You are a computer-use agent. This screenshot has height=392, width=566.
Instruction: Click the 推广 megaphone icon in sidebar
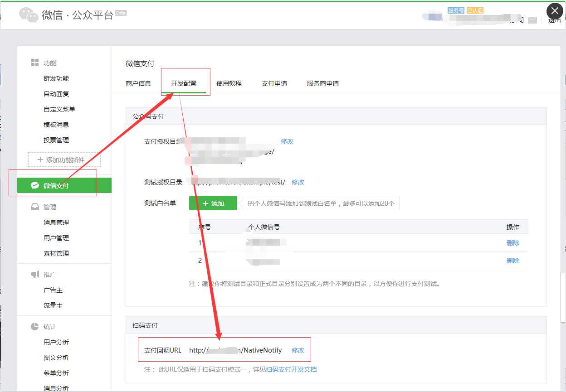35,274
